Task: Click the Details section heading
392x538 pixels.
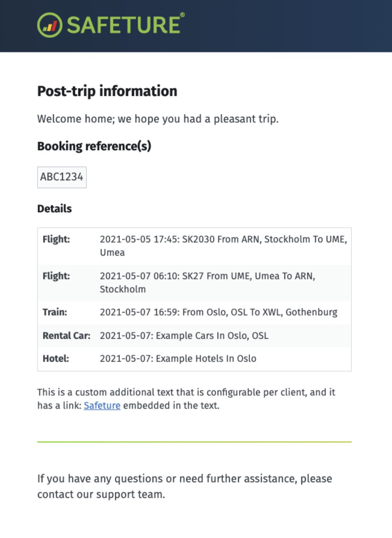Action: coord(54,209)
